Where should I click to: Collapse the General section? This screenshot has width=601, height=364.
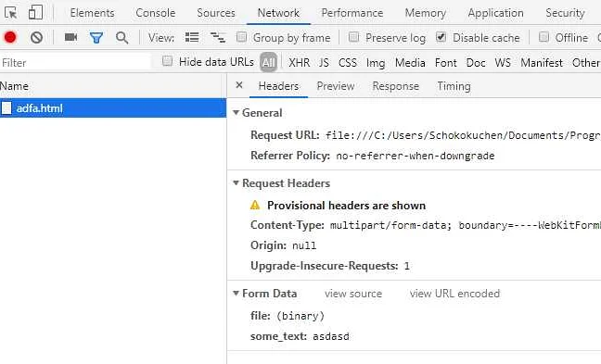[237, 112]
